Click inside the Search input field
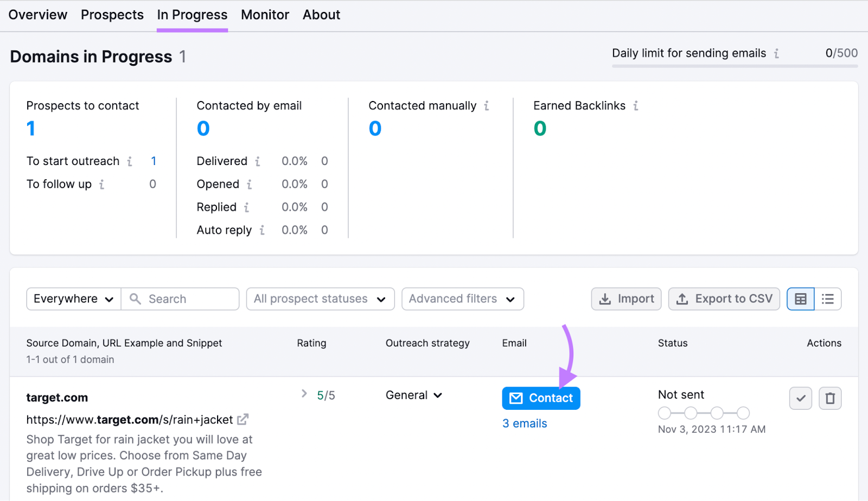The image size is (868, 501). [179, 299]
